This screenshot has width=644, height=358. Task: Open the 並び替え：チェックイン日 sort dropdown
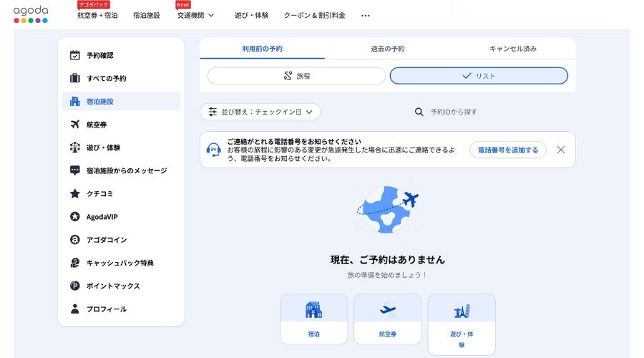coord(260,112)
